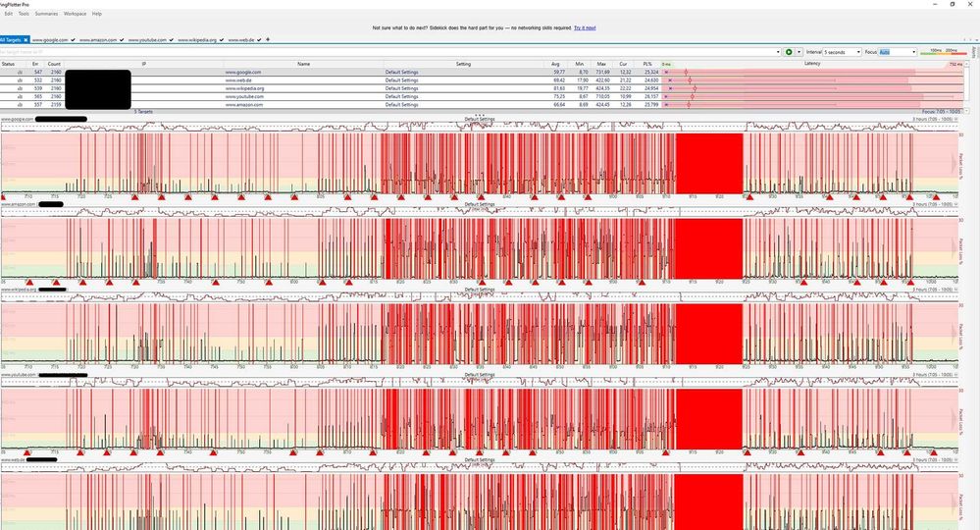Click the latency color scale 100ms-200ms legend

[944, 51]
